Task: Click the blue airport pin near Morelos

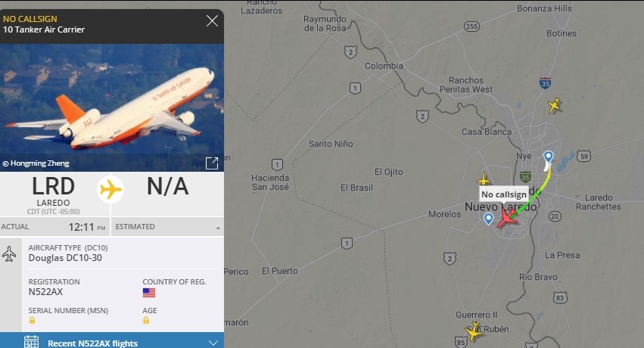Action: (488, 219)
